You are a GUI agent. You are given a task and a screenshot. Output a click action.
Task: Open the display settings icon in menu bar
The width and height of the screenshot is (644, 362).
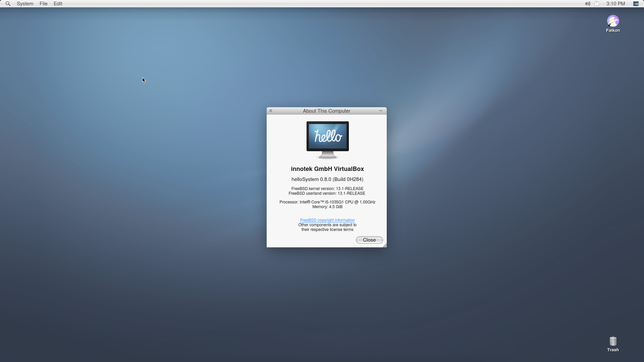click(636, 4)
